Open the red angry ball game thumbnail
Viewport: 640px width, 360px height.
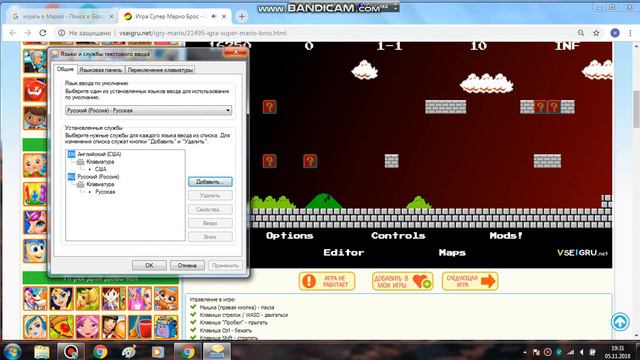(35, 89)
